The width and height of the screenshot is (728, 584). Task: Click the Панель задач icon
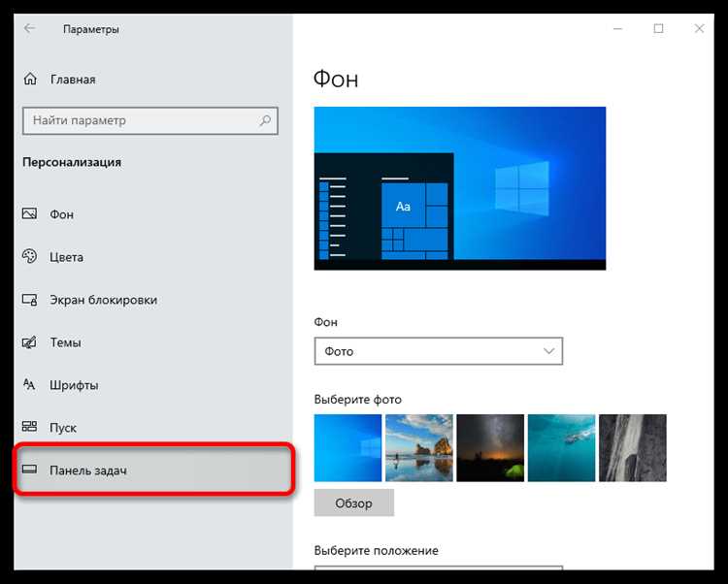click(29, 470)
